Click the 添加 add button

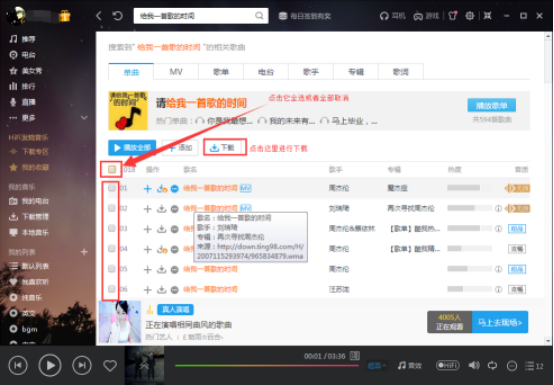180,148
